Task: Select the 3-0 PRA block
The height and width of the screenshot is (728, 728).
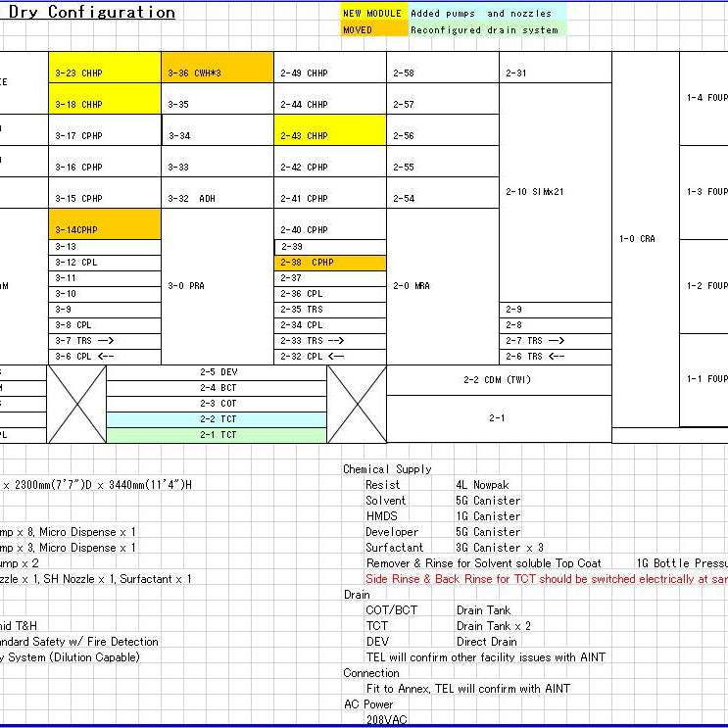Action: pyautogui.click(x=218, y=286)
